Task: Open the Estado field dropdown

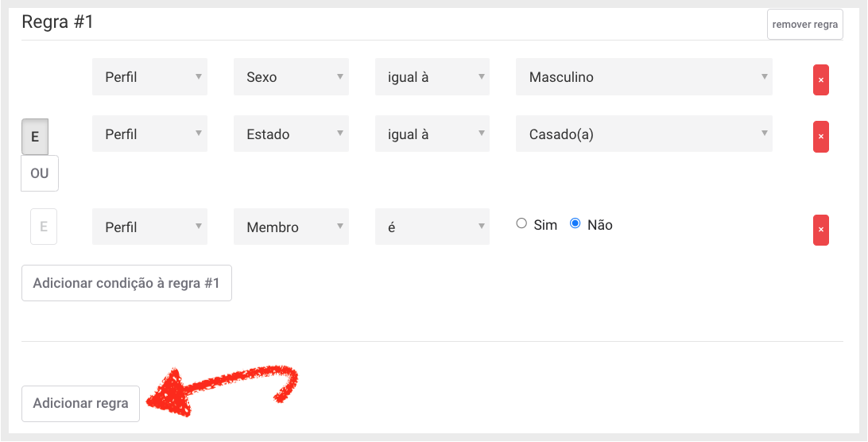Action: tap(291, 134)
